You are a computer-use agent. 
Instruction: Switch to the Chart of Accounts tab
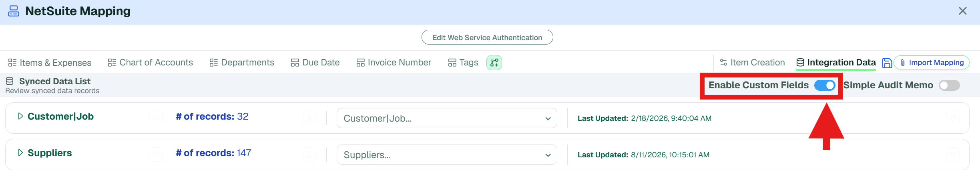click(x=150, y=63)
